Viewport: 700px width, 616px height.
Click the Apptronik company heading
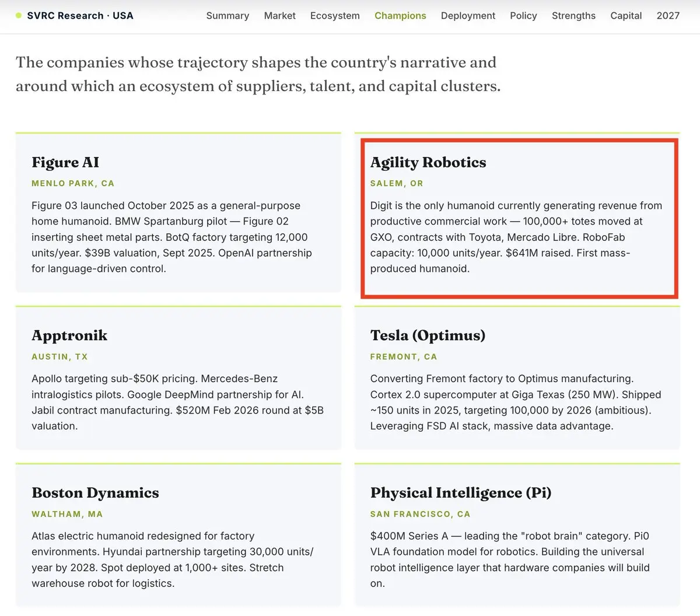[69, 335]
